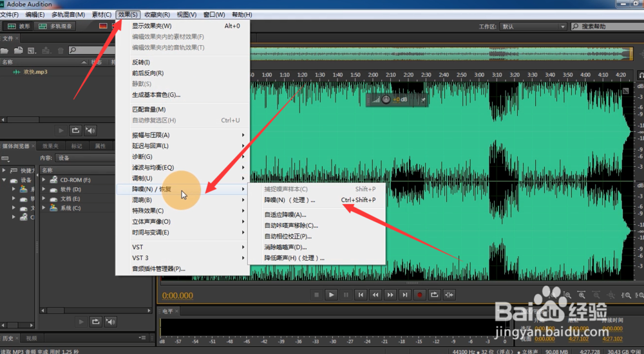Jump to previous marker button
Image resolution: width=644 pixels, height=354 pixels.
tap(361, 295)
